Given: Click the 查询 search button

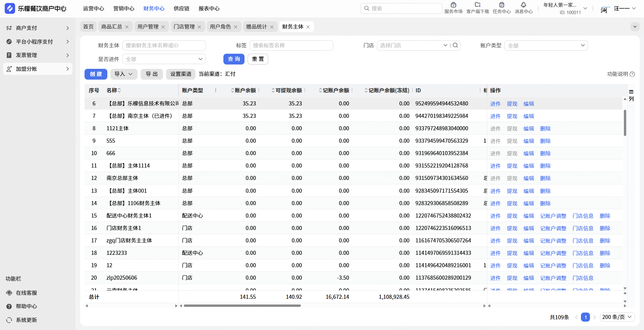Looking at the screenshot, I should pos(234,59).
